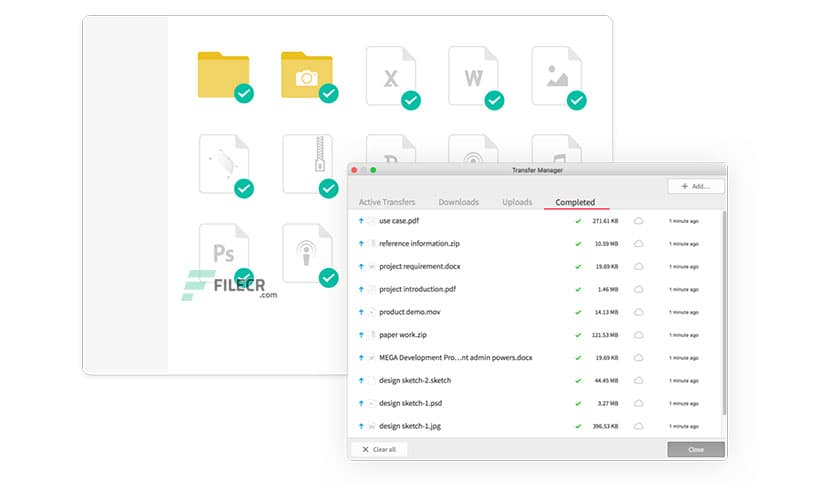Select the design sketch-2.sketch file name

[x=415, y=381]
